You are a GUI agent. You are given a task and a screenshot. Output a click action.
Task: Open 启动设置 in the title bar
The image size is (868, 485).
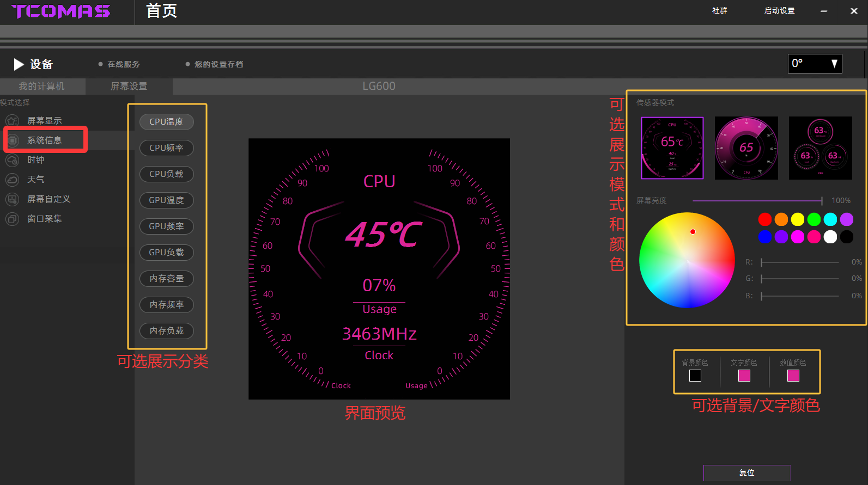(x=779, y=11)
